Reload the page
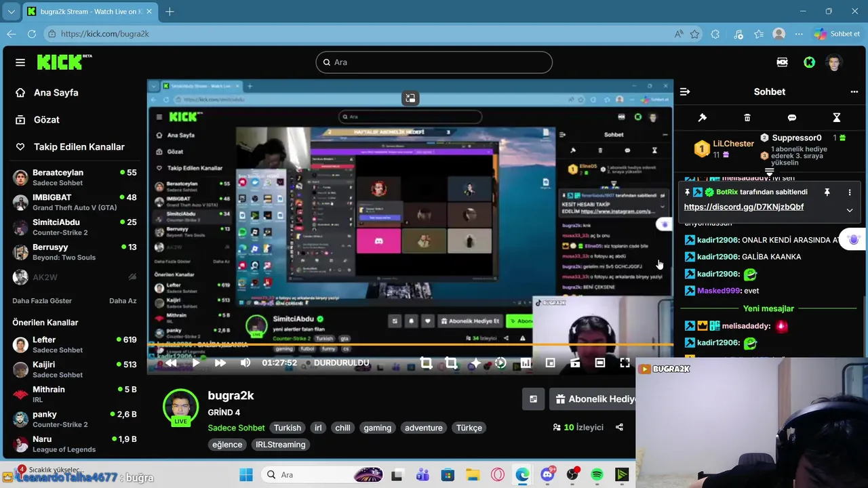This screenshot has width=868, height=488. click(x=32, y=34)
